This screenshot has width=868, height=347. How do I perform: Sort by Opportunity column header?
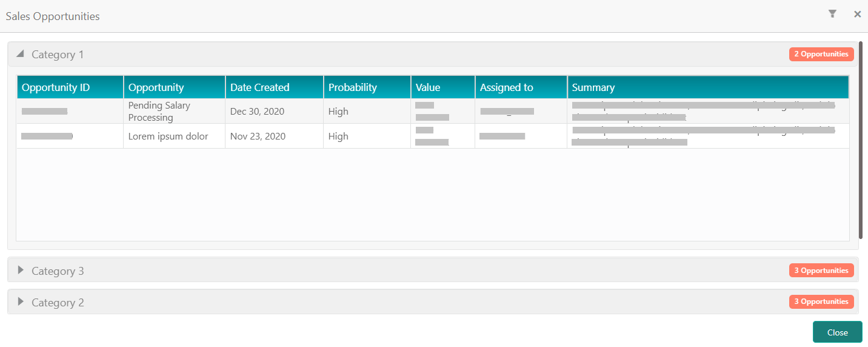pyautogui.click(x=175, y=87)
